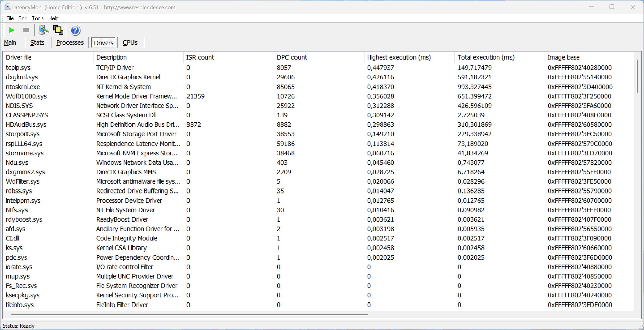Open the Tools menu
The image size is (644, 330).
coord(38,18)
